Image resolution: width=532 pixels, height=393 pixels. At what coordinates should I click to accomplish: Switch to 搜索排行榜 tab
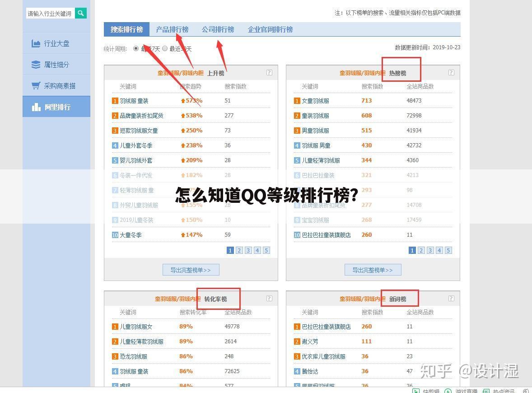(x=126, y=29)
